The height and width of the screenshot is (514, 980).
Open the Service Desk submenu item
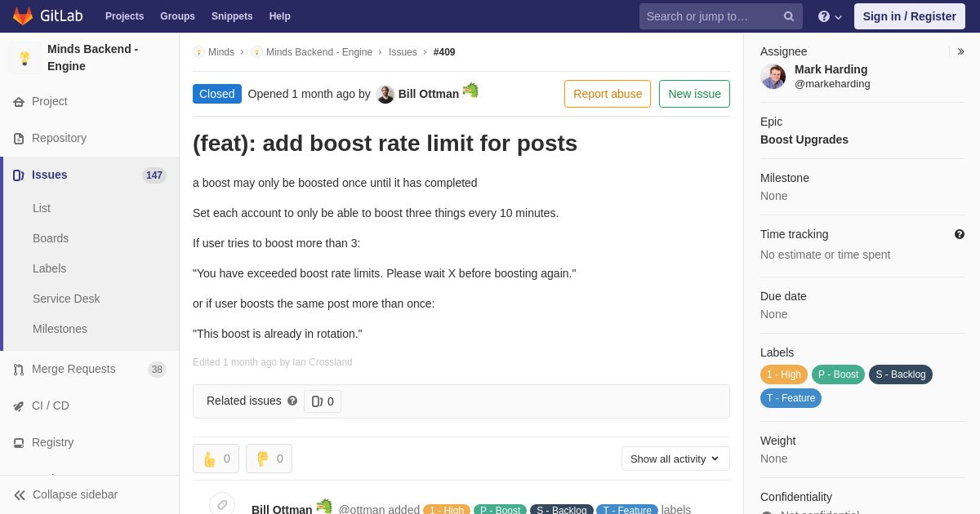coord(66,299)
